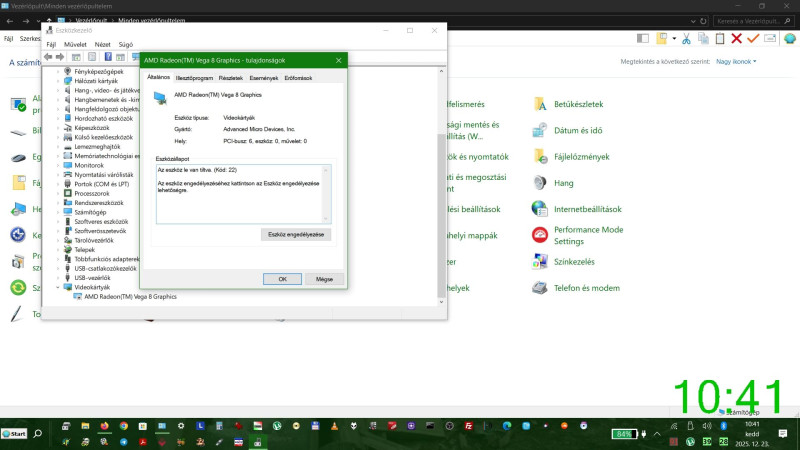Open the Nagy ikonok view dropdown
The width and height of the screenshot is (800, 450).
tap(736, 62)
